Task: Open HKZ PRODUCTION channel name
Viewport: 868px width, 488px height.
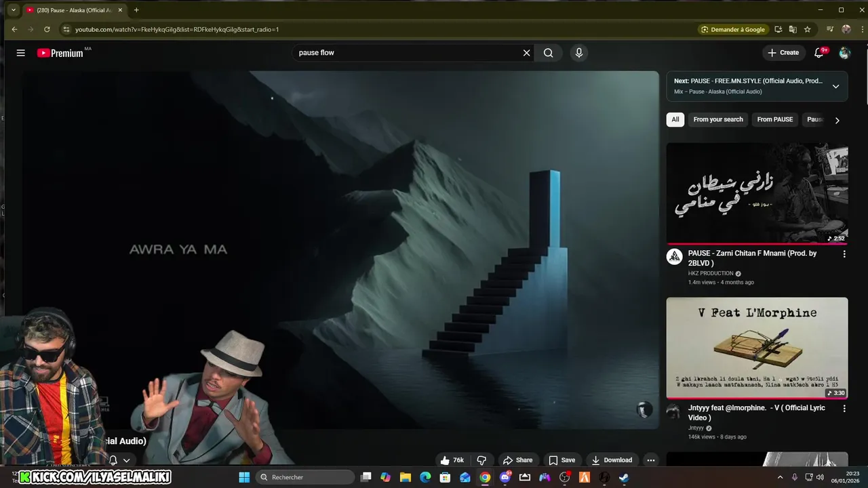Action: pos(711,273)
